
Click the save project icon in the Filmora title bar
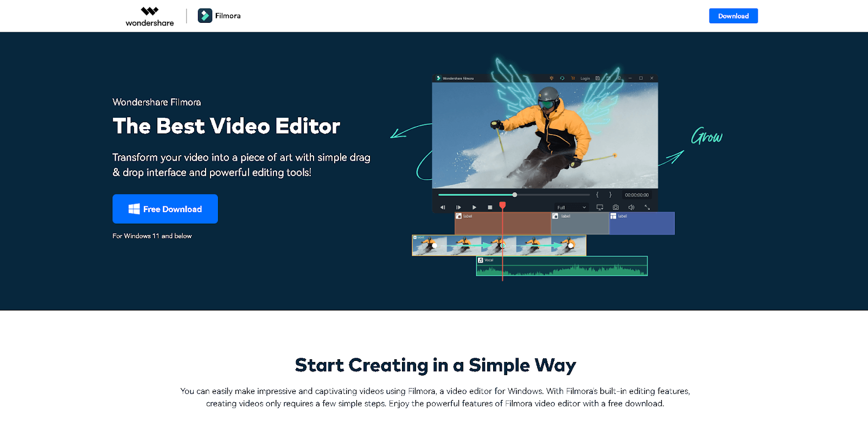tap(597, 78)
